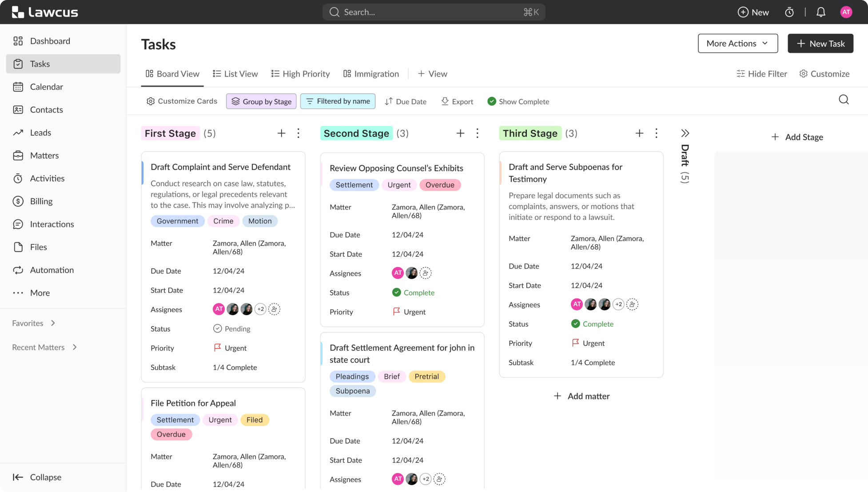
Task: Click the task search magnifier icon
Action: [844, 99]
